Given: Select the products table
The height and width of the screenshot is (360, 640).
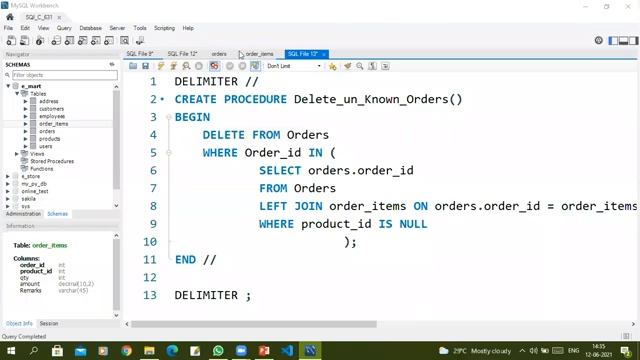Looking at the screenshot, I should [x=49, y=139].
